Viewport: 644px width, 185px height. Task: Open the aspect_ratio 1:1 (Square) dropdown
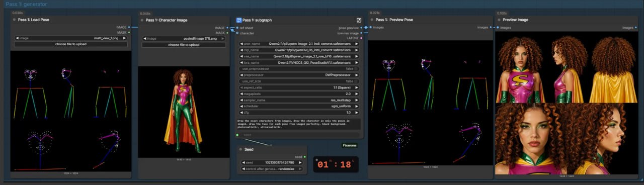tap(299, 87)
